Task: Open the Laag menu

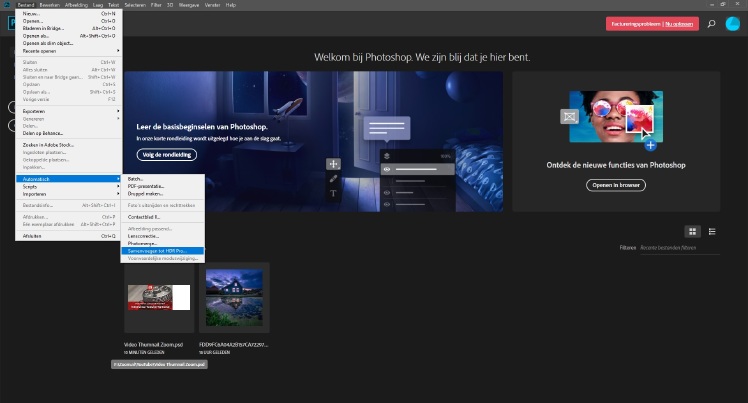Action: pyautogui.click(x=98, y=5)
